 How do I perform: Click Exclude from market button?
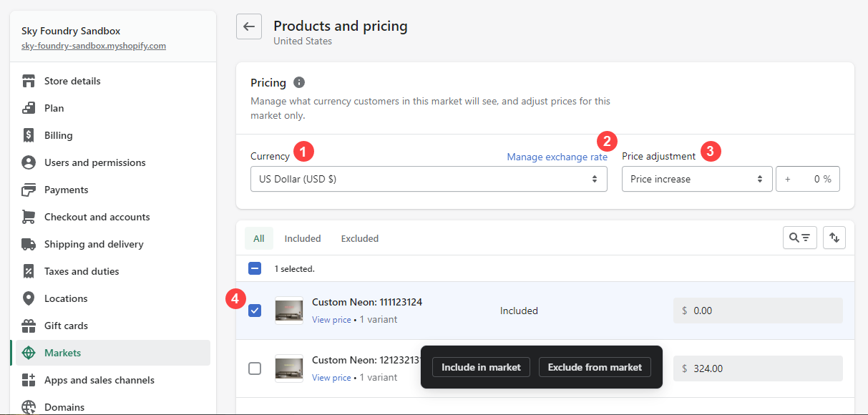pyautogui.click(x=595, y=367)
